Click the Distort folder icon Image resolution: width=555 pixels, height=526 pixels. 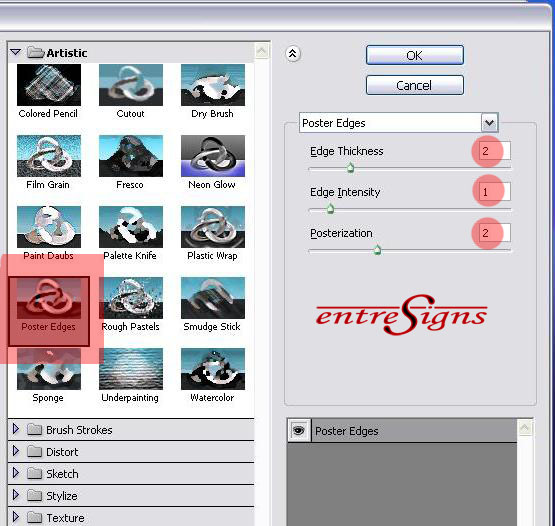(34, 451)
